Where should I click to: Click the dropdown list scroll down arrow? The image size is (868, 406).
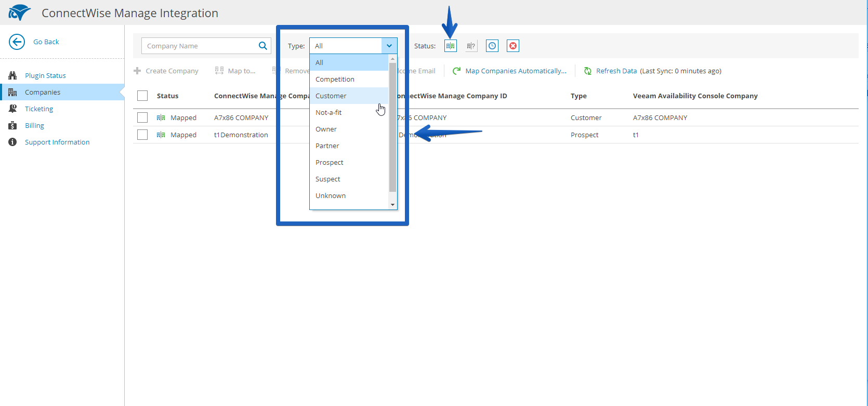tap(392, 205)
